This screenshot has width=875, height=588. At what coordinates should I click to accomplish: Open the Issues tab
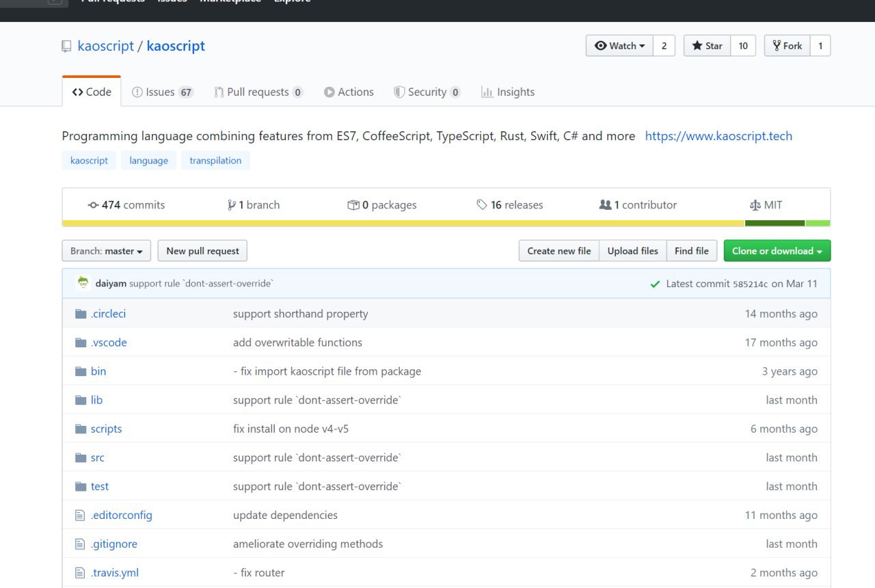(x=163, y=92)
